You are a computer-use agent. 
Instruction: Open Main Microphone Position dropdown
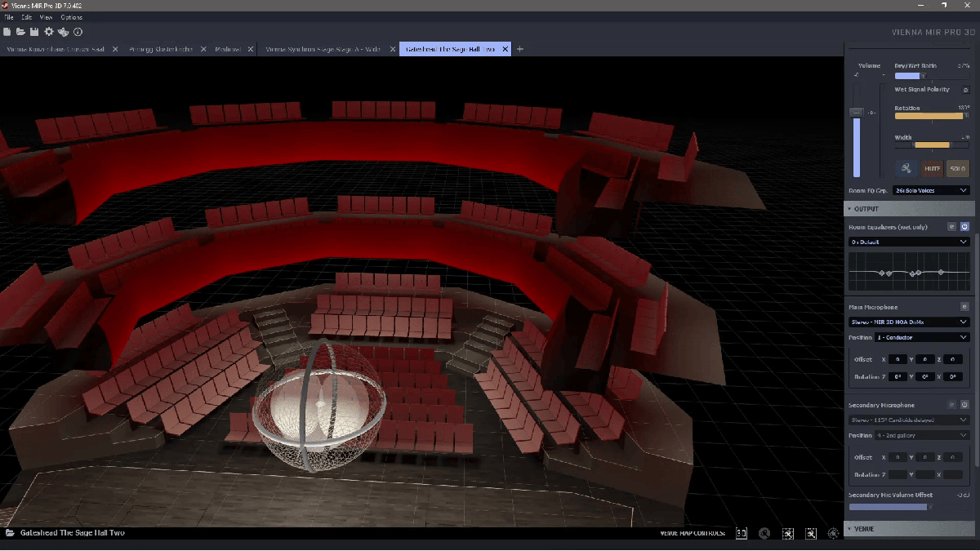coord(922,337)
